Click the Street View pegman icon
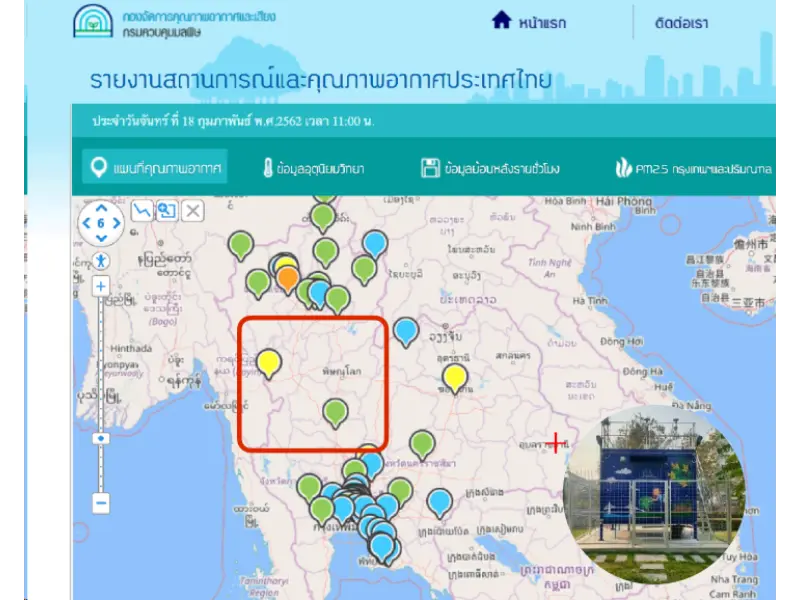The image size is (800, 600). (101, 260)
